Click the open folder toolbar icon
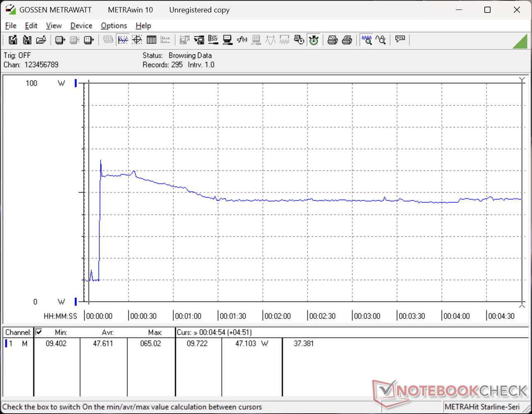This screenshot has height=414, width=532. point(41,40)
